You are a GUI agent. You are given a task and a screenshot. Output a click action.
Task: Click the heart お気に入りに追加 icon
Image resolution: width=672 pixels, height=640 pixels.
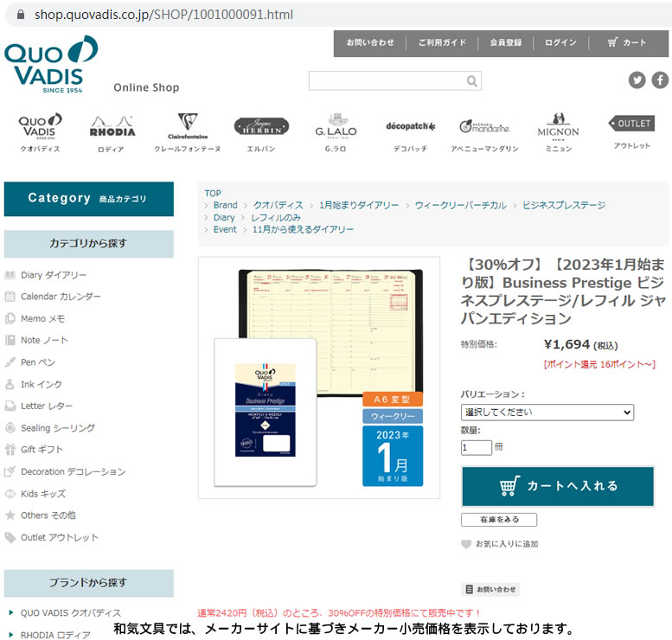pos(466,544)
